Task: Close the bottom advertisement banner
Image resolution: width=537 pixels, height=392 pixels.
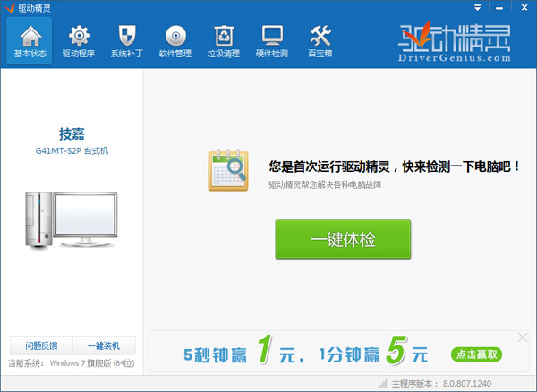Action: [x=524, y=337]
